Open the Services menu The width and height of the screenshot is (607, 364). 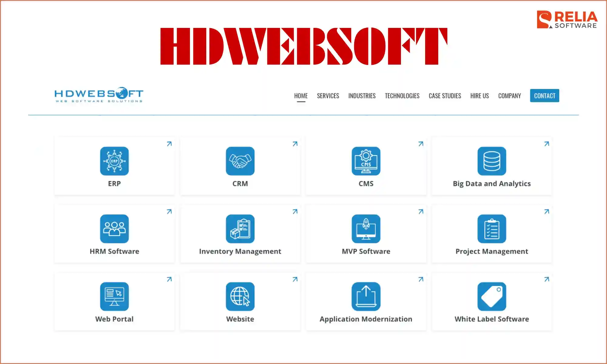pyautogui.click(x=328, y=96)
